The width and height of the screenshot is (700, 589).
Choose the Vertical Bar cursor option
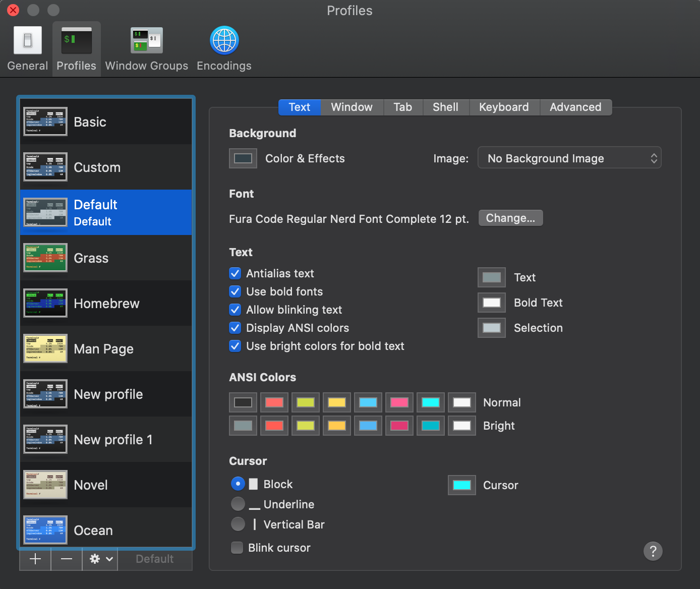pyautogui.click(x=238, y=524)
